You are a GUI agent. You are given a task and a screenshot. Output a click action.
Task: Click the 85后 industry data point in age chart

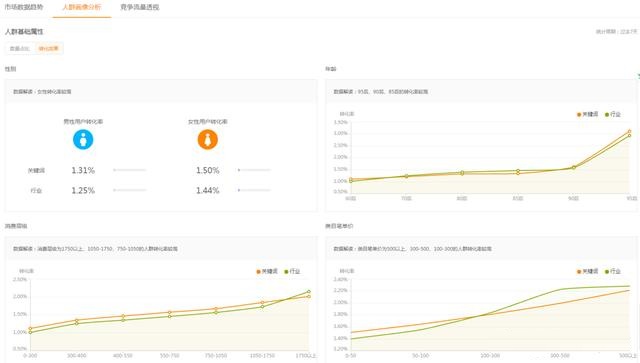(x=518, y=171)
